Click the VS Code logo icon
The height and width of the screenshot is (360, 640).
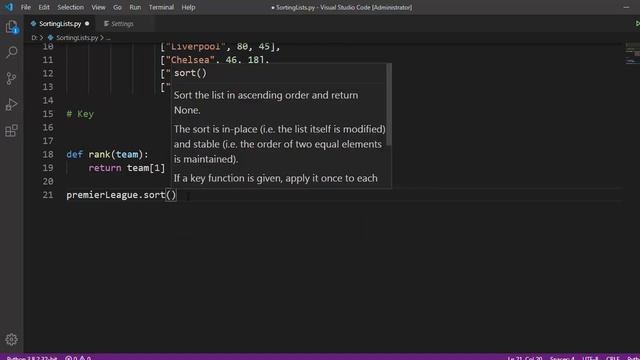[9, 7]
